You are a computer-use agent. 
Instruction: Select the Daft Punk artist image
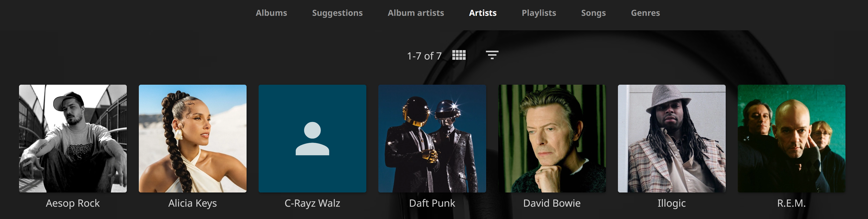pos(432,138)
